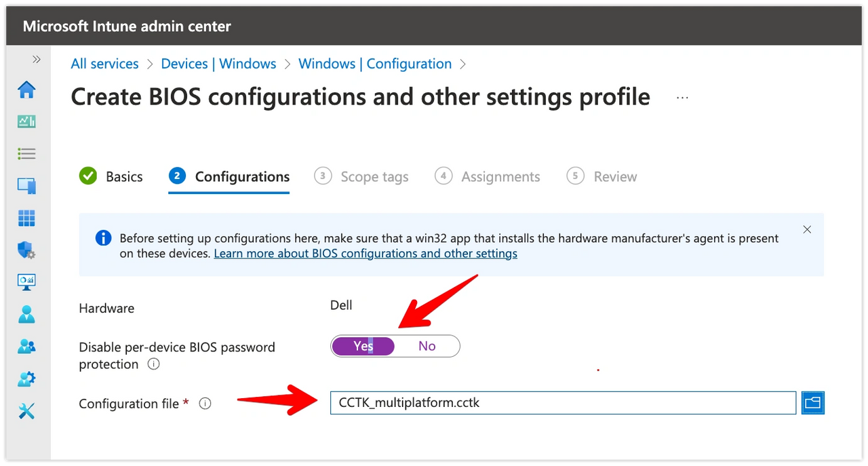Open All services list icon
868x466 pixels.
pos(26,154)
